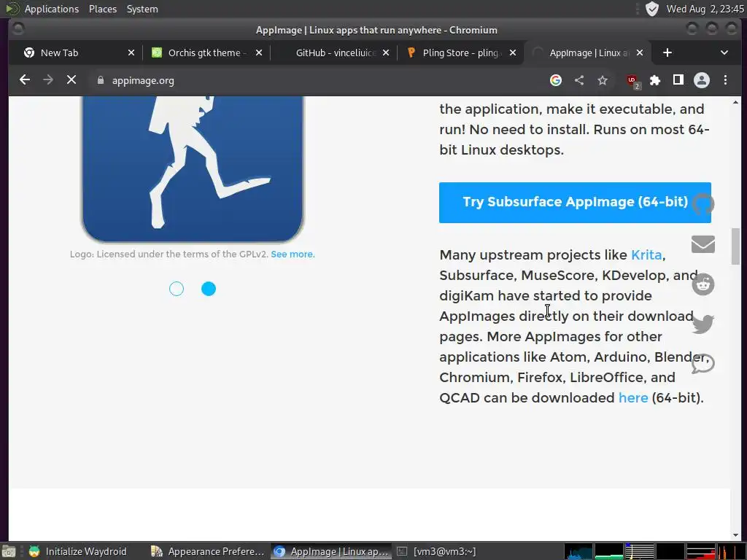The image size is (747, 560).
Task: Click AppImage Chromium taskbar item
Action: point(332,551)
